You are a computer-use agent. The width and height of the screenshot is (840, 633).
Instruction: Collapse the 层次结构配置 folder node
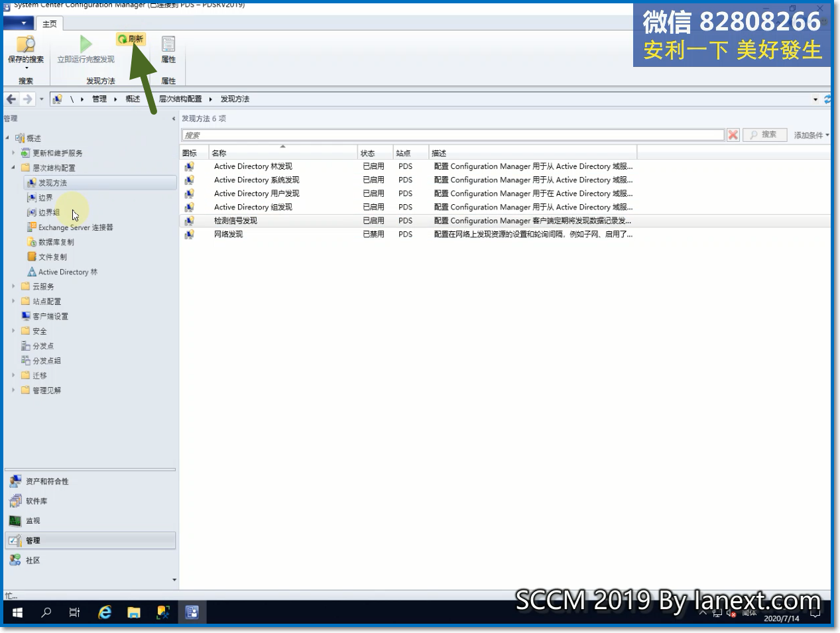13,168
